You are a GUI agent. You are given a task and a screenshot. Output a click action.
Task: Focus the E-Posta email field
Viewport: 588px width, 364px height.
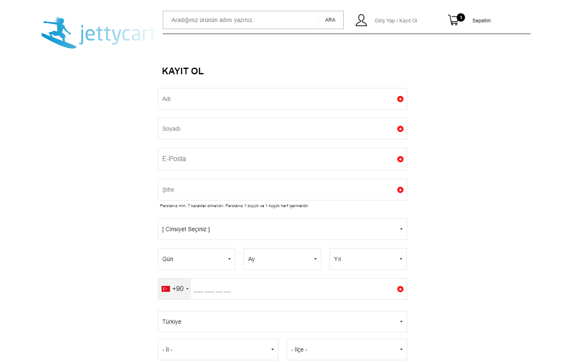tap(283, 159)
